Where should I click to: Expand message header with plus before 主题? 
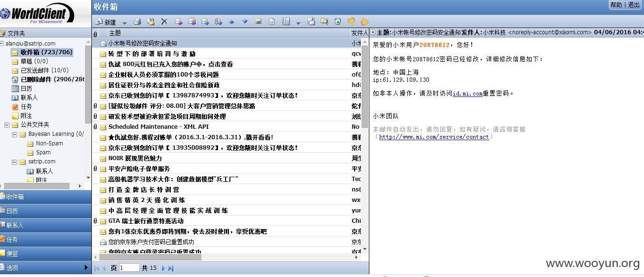(x=373, y=32)
